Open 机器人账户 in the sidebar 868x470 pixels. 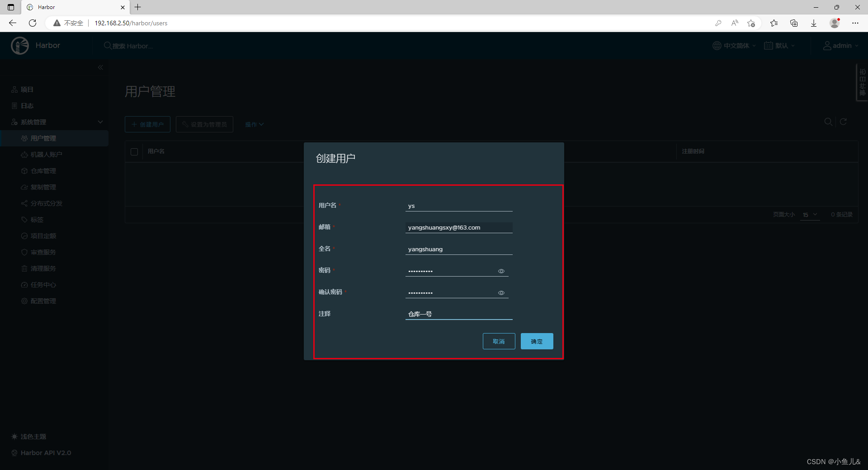pyautogui.click(x=46, y=155)
